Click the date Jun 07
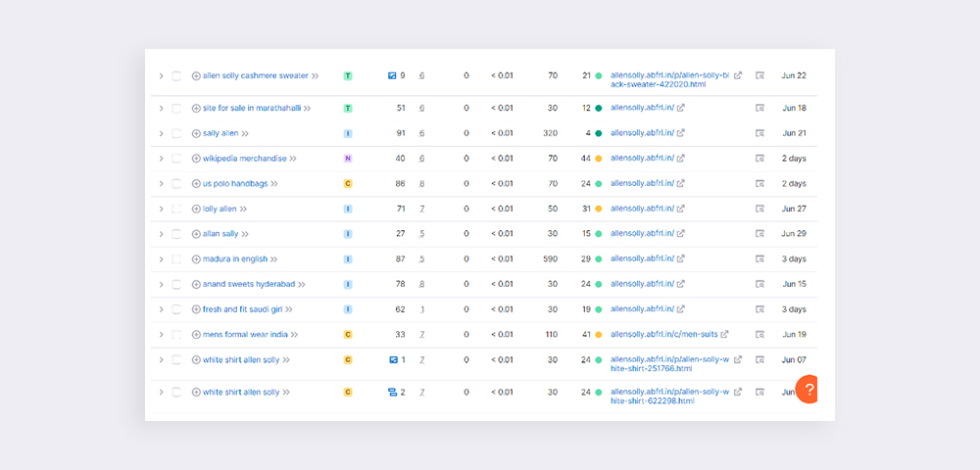 [794, 359]
